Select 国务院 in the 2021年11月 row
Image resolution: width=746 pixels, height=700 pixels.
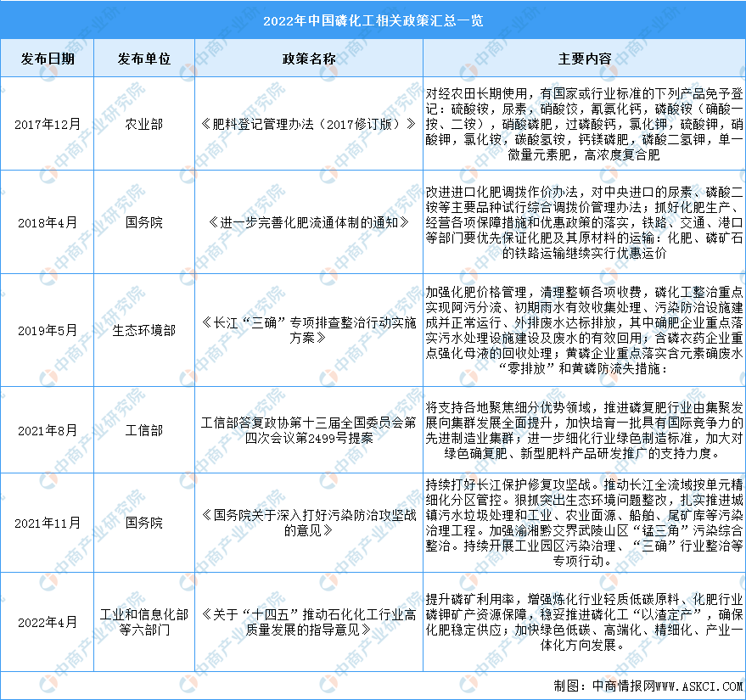coord(144,524)
